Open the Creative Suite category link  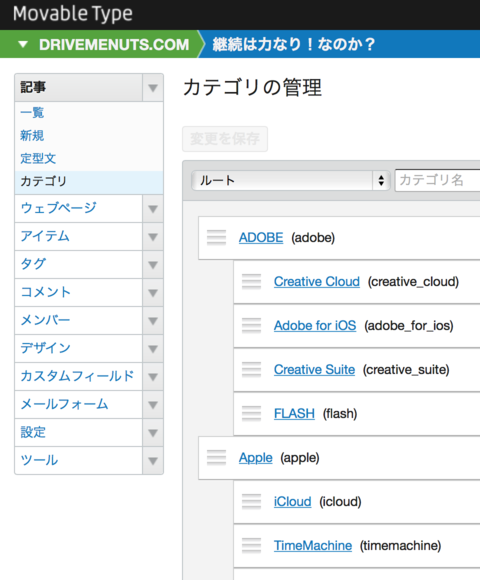click(314, 370)
